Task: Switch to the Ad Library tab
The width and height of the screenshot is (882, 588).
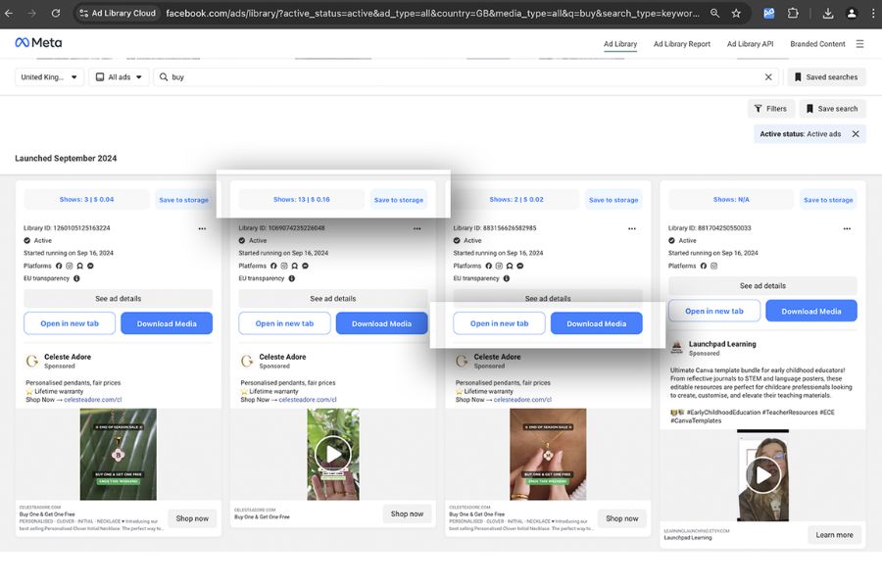Action: tap(620, 44)
